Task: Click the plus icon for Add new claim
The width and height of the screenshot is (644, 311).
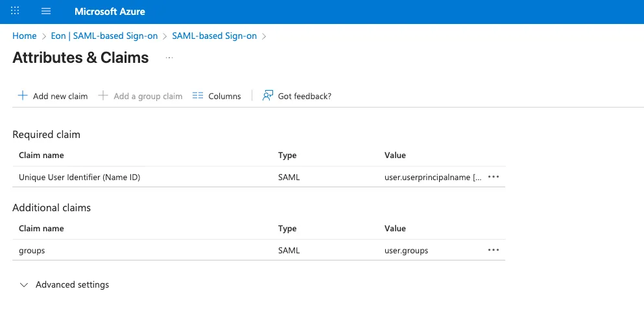Action: click(23, 96)
